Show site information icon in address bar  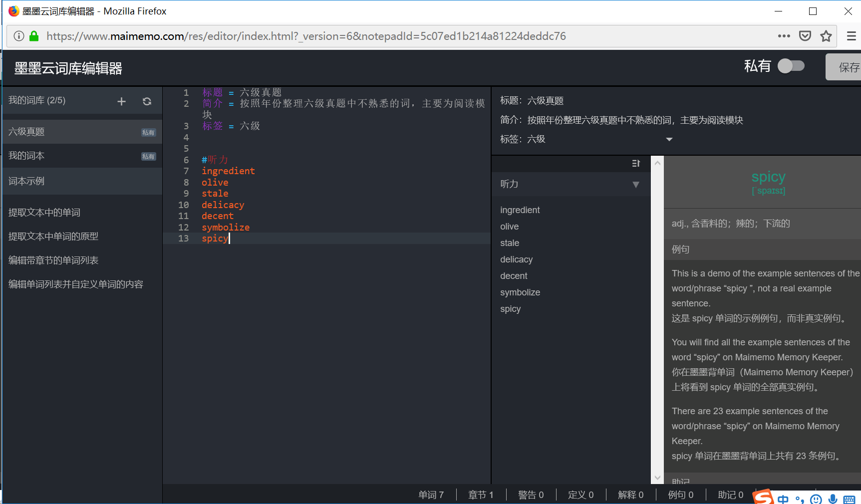point(19,36)
